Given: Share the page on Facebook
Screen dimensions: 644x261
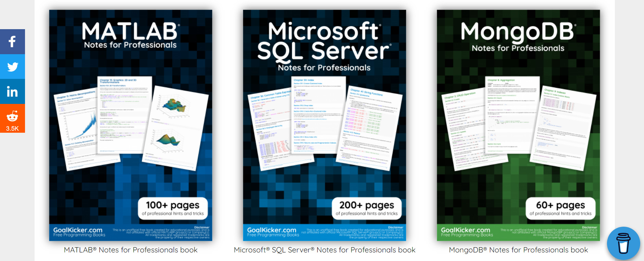Looking at the screenshot, I should click(12, 41).
